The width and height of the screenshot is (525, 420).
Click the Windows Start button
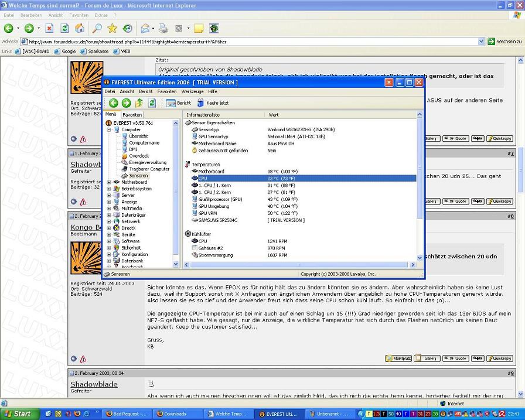(x=19, y=414)
